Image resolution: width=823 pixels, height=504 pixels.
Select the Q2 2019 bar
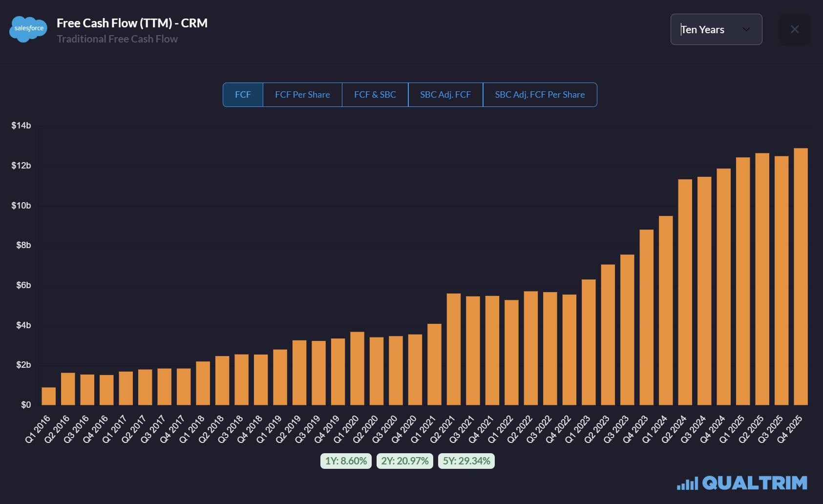click(299, 373)
